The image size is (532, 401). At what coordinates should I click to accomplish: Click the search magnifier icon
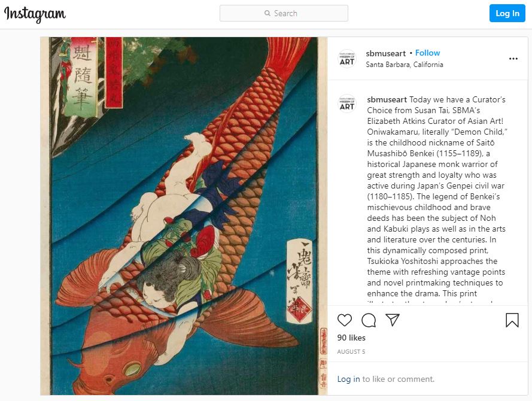(267, 13)
